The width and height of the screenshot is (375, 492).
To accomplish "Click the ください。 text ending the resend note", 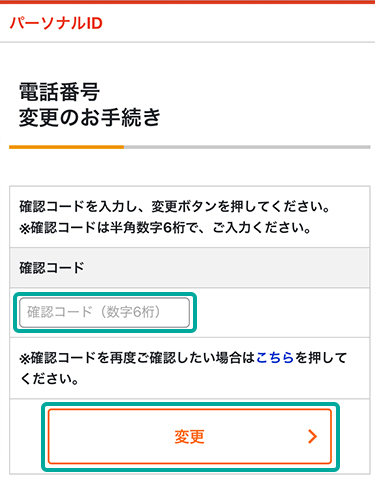I will 49,379.
